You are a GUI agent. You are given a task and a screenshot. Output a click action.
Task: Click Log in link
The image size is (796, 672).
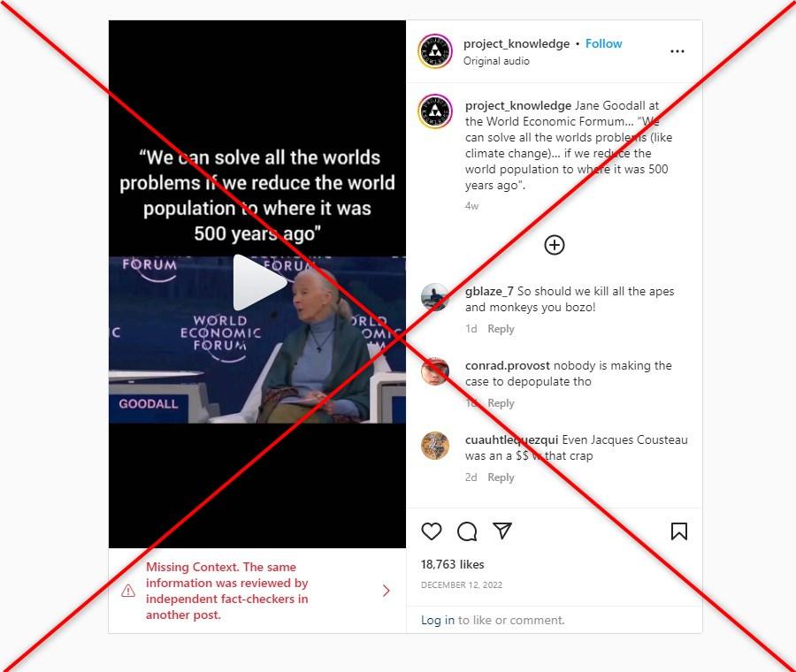point(438,620)
